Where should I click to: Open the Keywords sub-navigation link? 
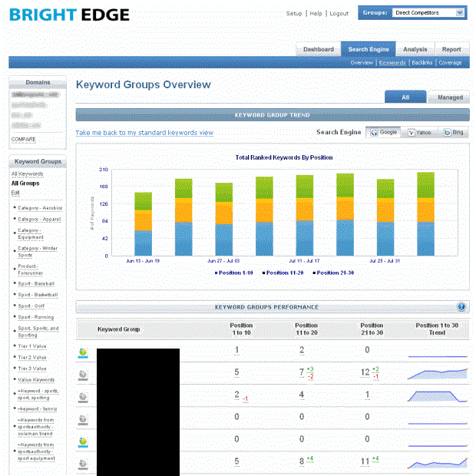point(392,62)
